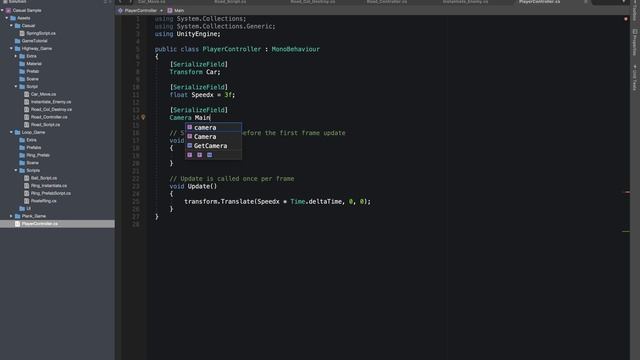
Task: Click the Highway_Game folder icon
Action: 18,49
